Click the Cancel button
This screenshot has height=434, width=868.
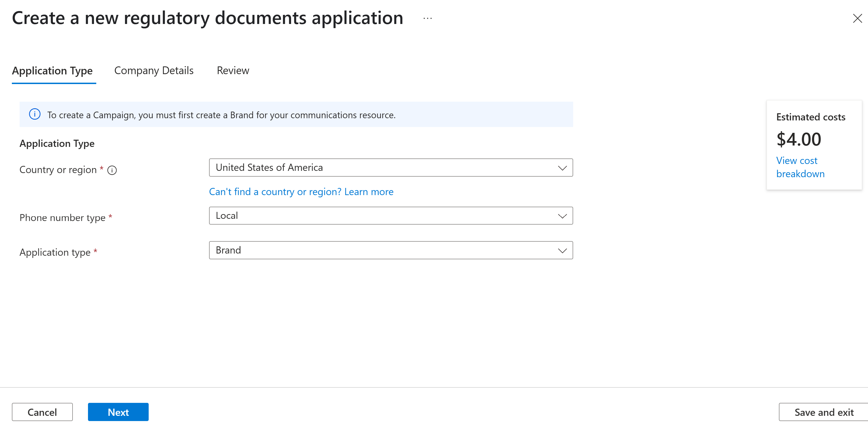[x=42, y=412]
